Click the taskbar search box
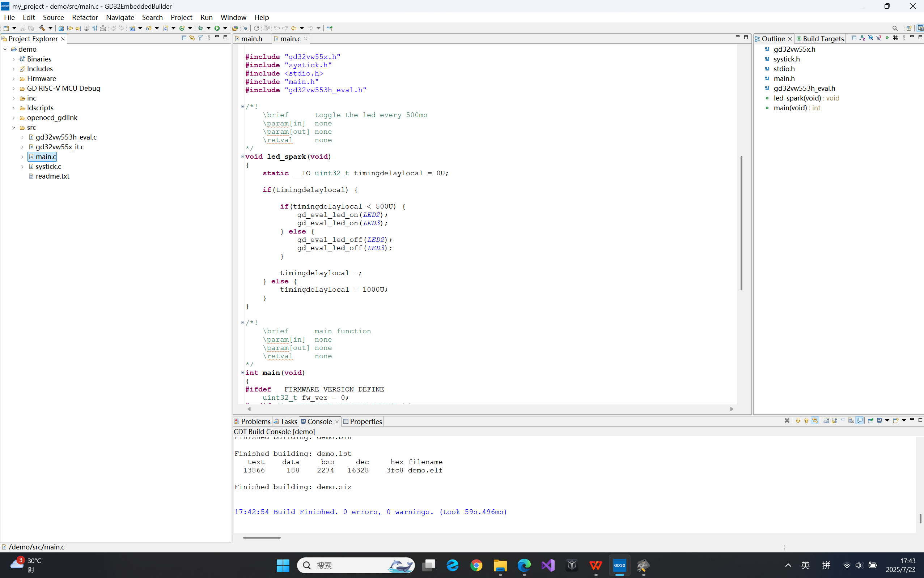Screen dimensions: 924x578 pos(356,565)
